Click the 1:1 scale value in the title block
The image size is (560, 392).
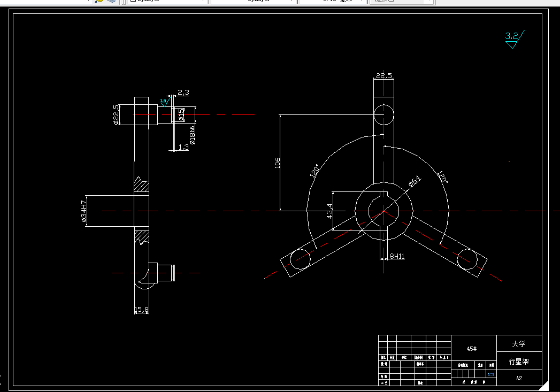[x=492, y=374]
